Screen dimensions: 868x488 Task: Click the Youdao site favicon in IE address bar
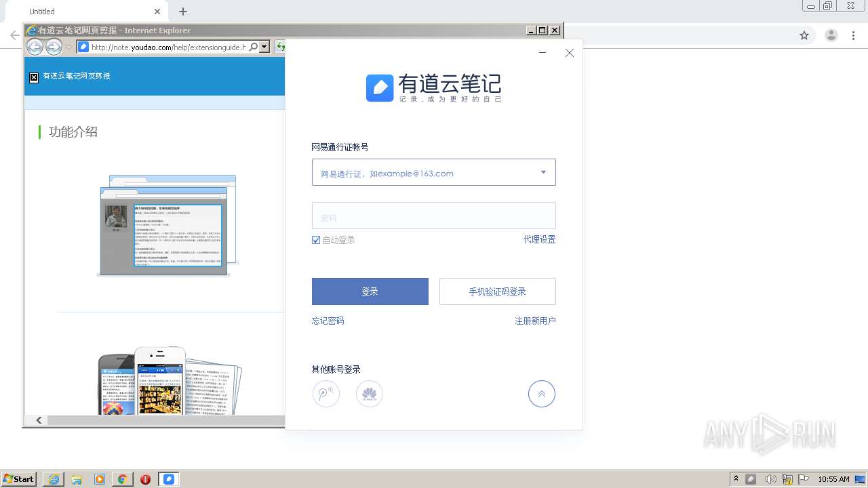click(x=83, y=47)
